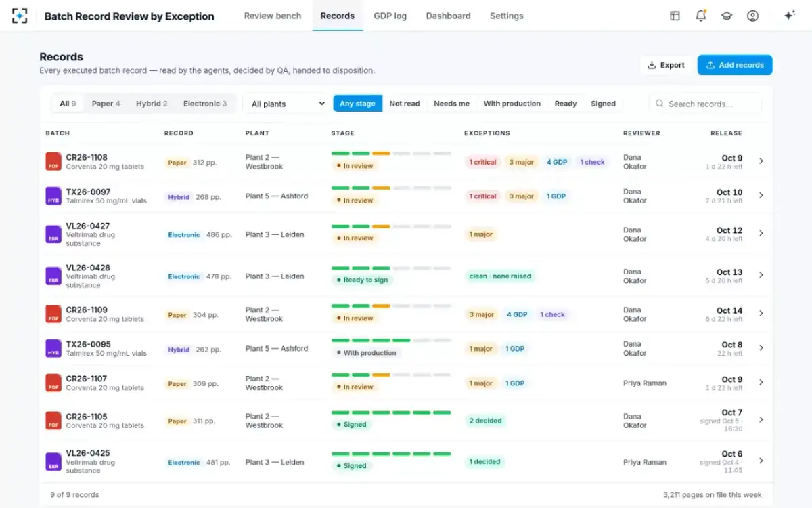This screenshot has width=812, height=508.
Task: Click the PDF icon for CR26-1109
Action: [53, 314]
